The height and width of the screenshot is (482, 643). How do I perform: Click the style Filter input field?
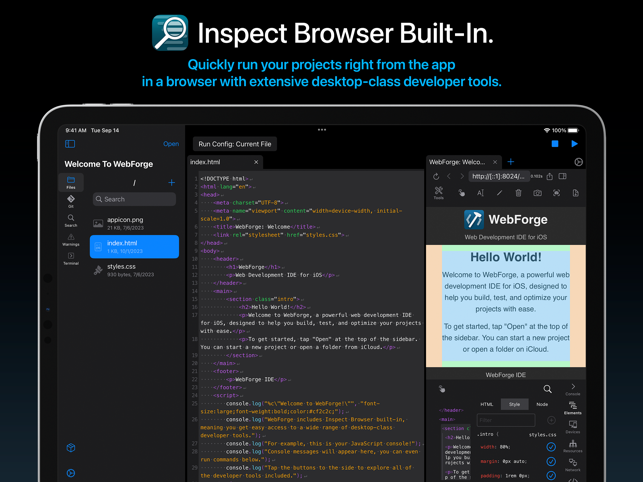[506, 420]
